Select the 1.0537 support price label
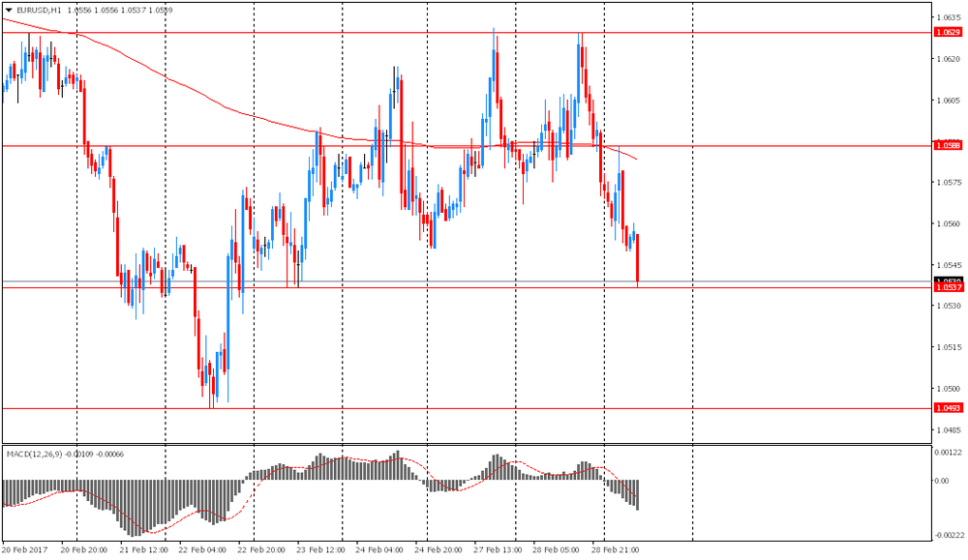This screenshot has width=968, height=560. 949,287
